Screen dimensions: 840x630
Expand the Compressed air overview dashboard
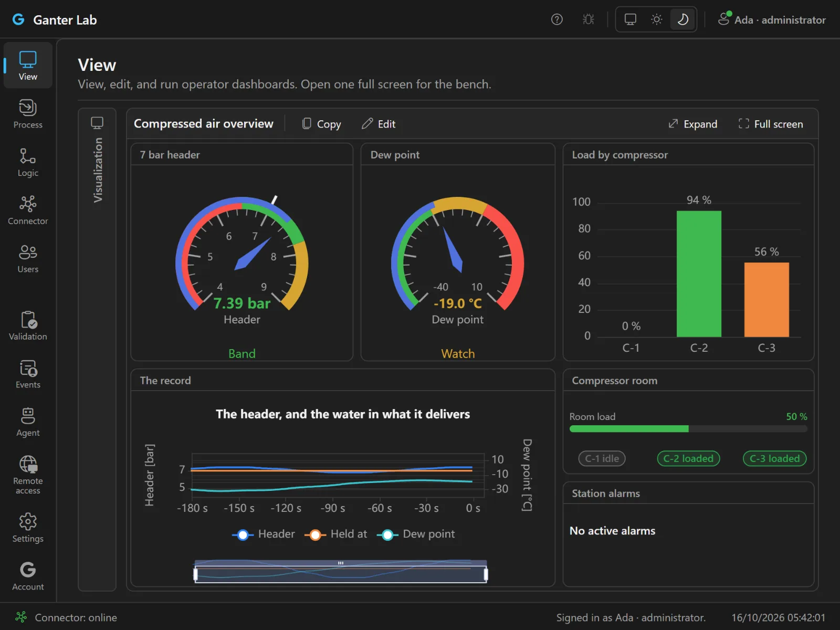(693, 124)
